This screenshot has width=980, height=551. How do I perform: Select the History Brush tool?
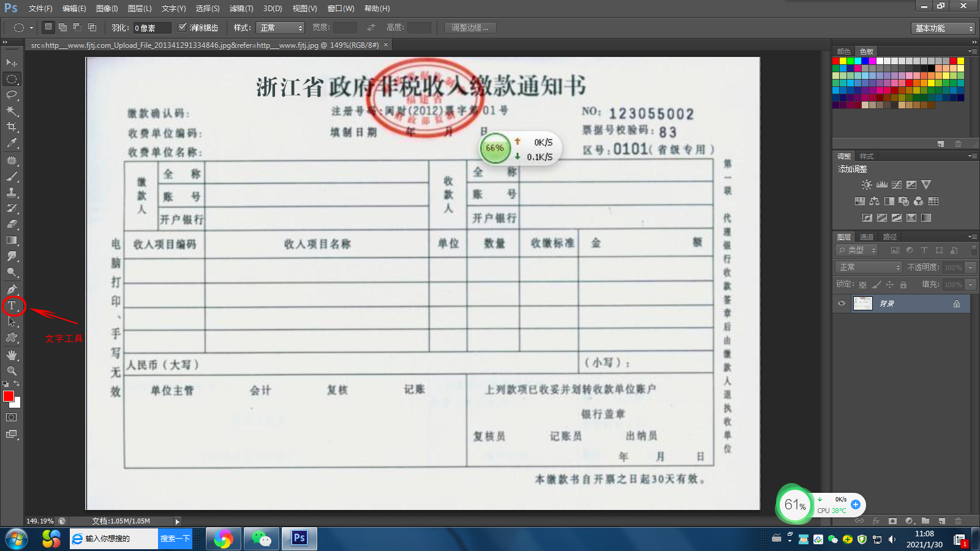(12, 208)
